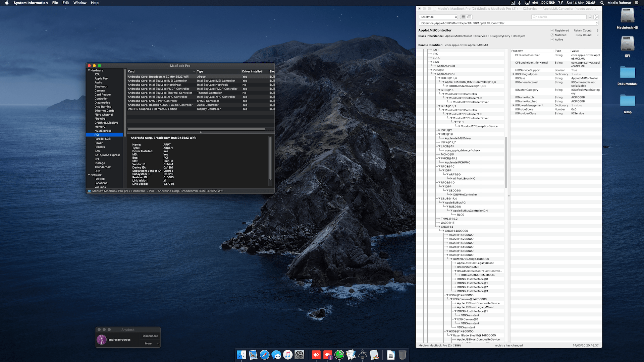Click the document-with-screwdriver Dock icon
The height and width of the screenshot is (362, 644).
pos(351,355)
